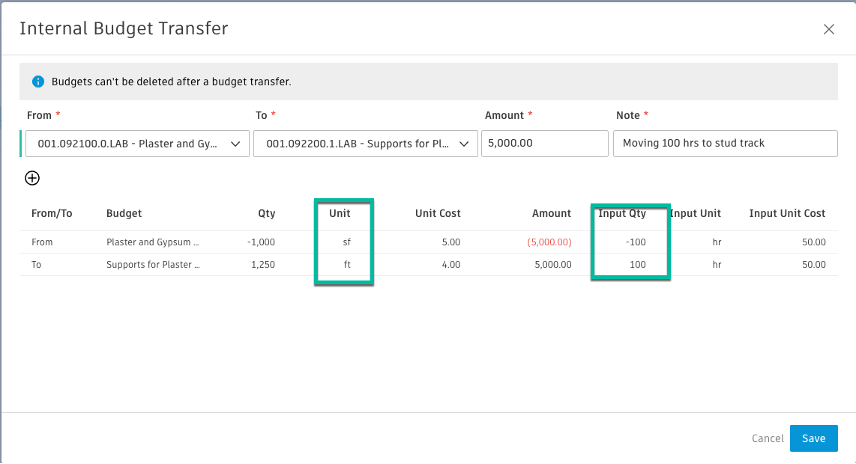Click the -100 input quantity cell
Viewport: 856px width, 464px height.
pyautogui.click(x=635, y=242)
